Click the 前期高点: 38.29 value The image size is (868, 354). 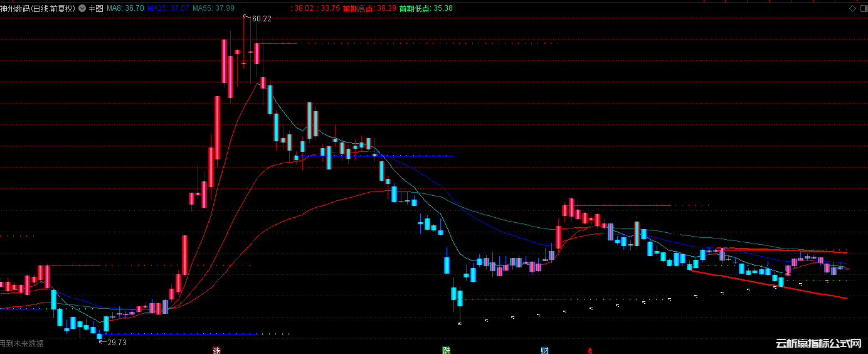[369, 8]
